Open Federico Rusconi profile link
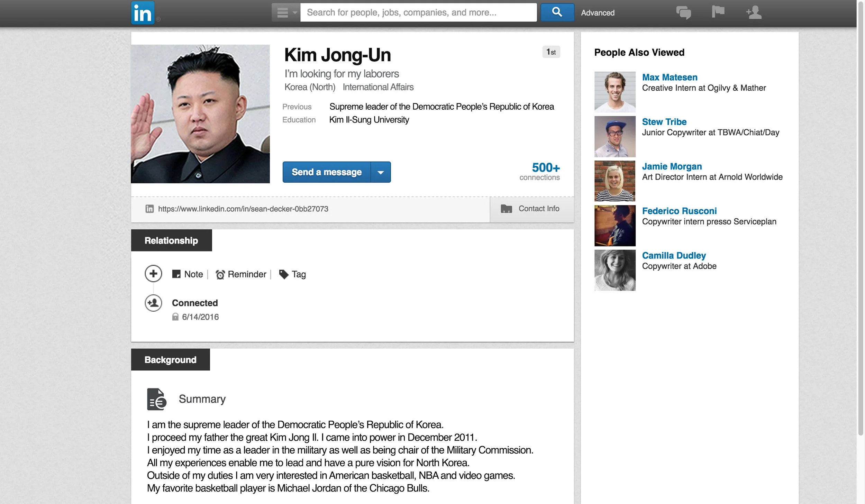The width and height of the screenshot is (865, 504). [679, 211]
